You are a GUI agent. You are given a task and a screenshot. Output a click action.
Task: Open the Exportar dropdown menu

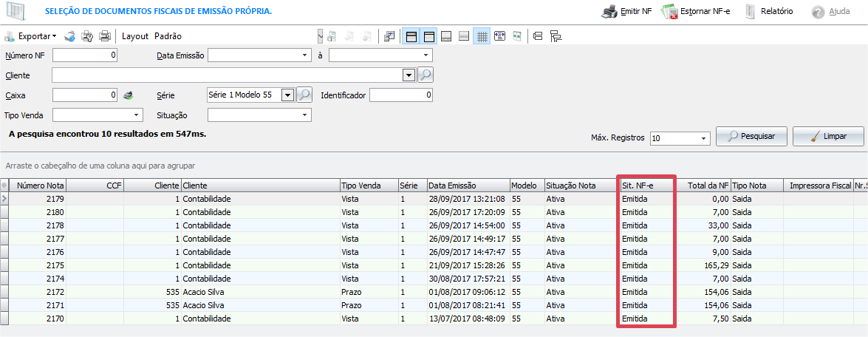(x=31, y=36)
